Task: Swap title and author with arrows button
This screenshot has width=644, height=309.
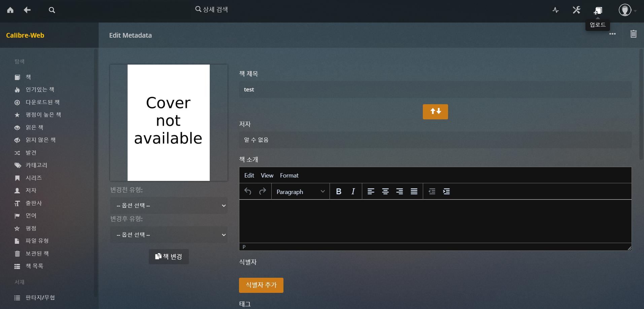Action: (435, 112)
